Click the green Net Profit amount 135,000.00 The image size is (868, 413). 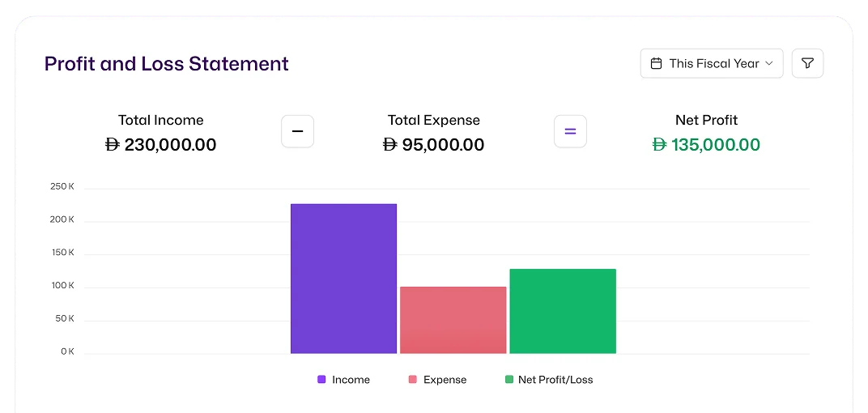tap(706, 145)
